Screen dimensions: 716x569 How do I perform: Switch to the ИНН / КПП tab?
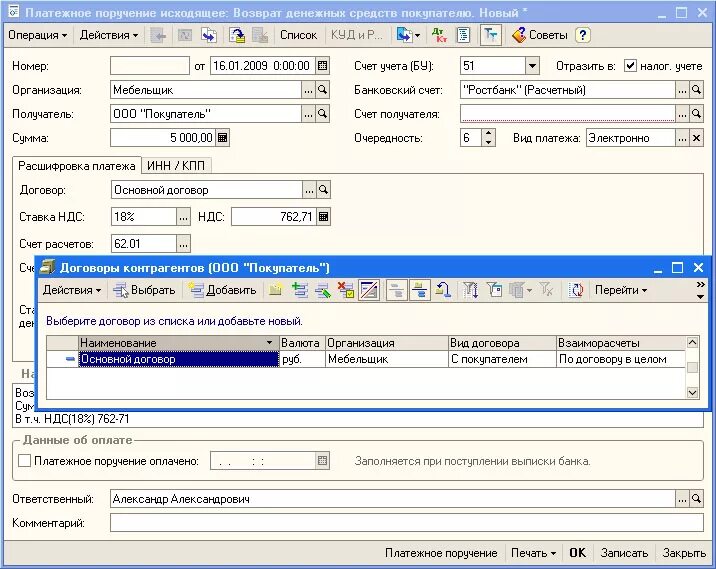[176, 166]
